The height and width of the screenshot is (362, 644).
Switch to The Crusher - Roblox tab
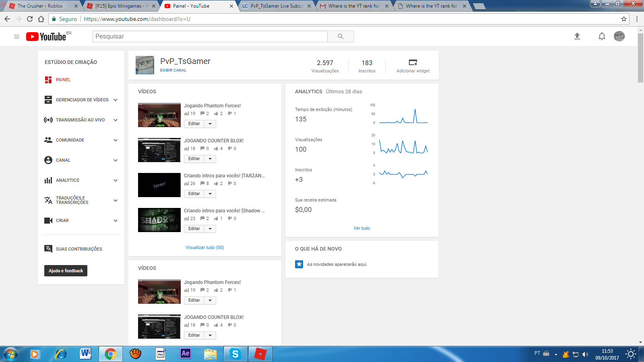click(x=39, y=6)
